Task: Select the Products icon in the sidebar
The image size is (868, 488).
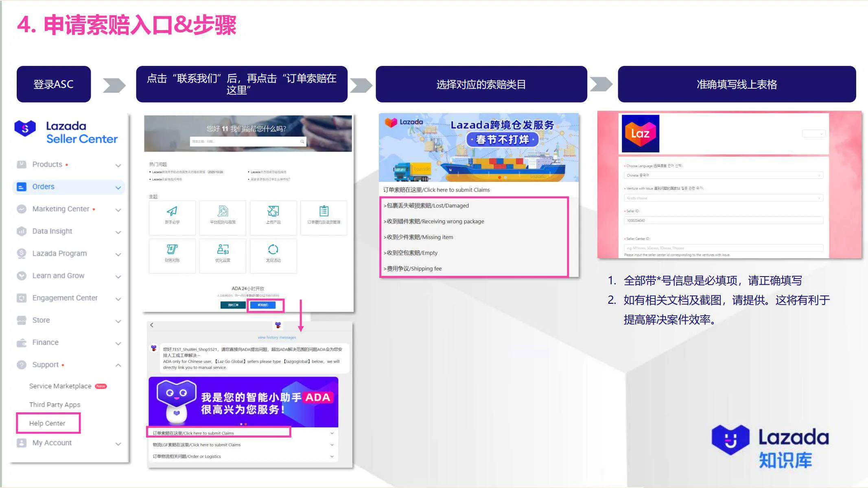Action: pyautogui.click(x=22, y=164)
